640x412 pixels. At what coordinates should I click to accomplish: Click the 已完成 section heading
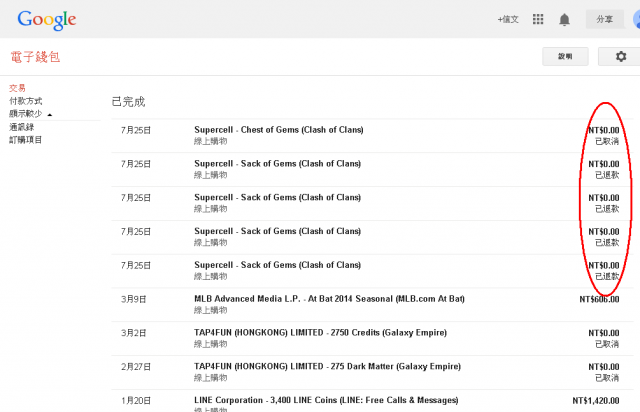pyautogui.click(x=128, y=102)
